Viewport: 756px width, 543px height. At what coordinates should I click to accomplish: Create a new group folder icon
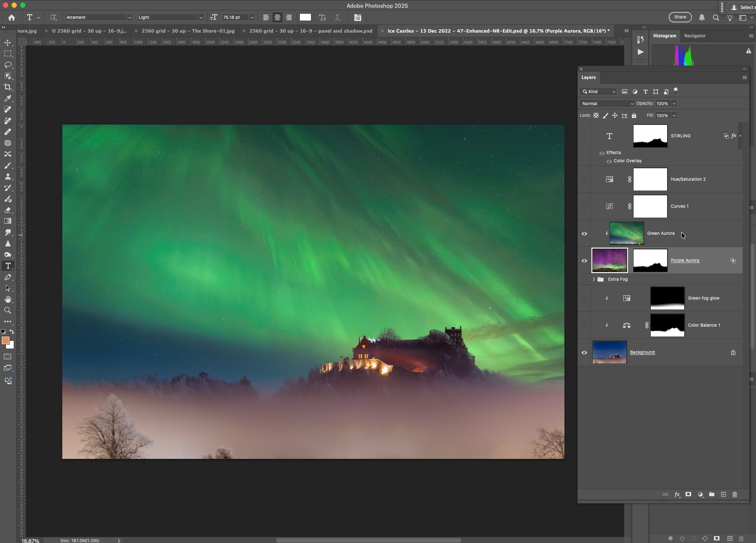point(712,494)
